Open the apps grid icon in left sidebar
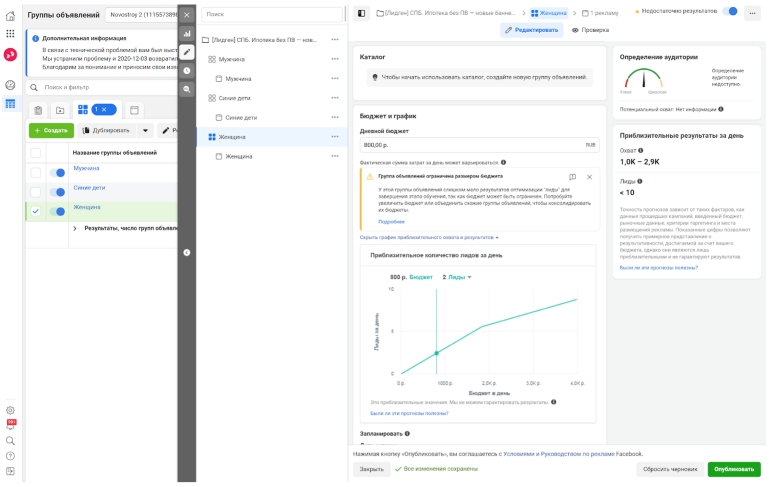This screenshot has height=487, width=769. tap(10, 33)
